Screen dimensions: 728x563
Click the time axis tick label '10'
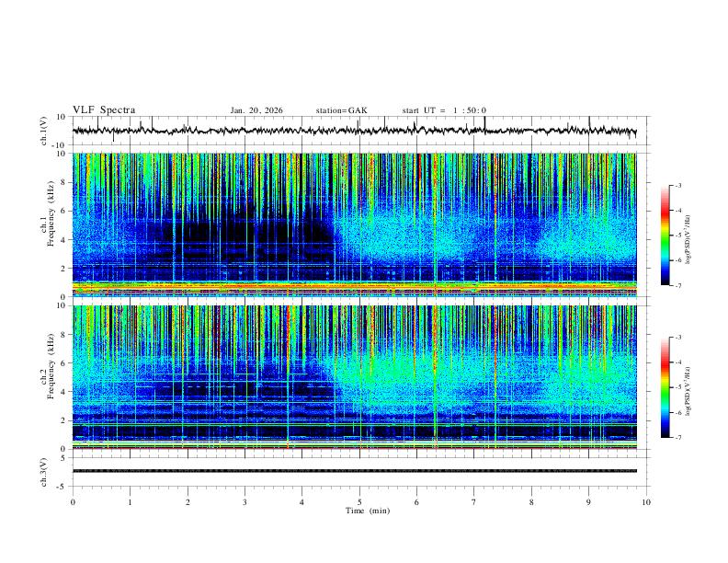pos(646,502)
